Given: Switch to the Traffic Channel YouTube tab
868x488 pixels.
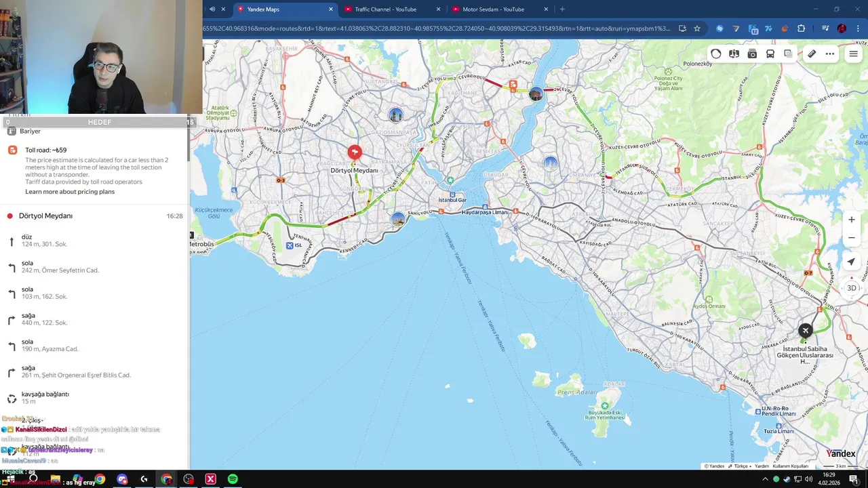Looking at the screenshot, I should point(386,9).
